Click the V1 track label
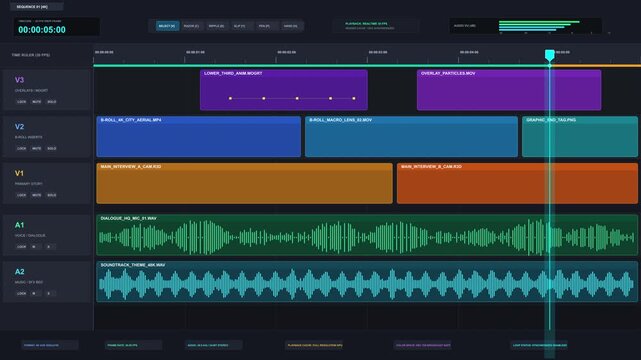This screenshot has height=360, width=641. click(19, 173)
